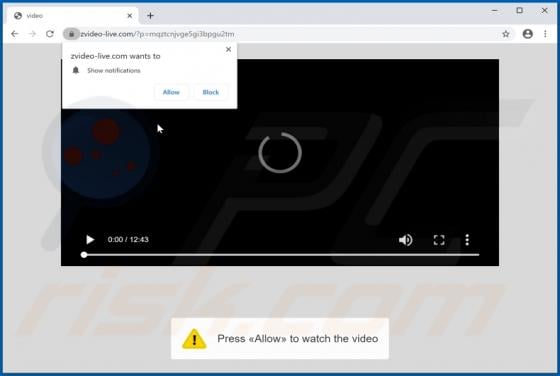This screenshot has height=376, width=560.
Task: Open a new tab with plus button
Action: [150, 16]
